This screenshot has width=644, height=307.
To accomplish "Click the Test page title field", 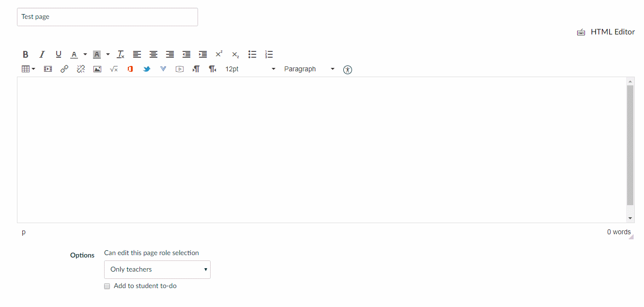I will 107,17.
